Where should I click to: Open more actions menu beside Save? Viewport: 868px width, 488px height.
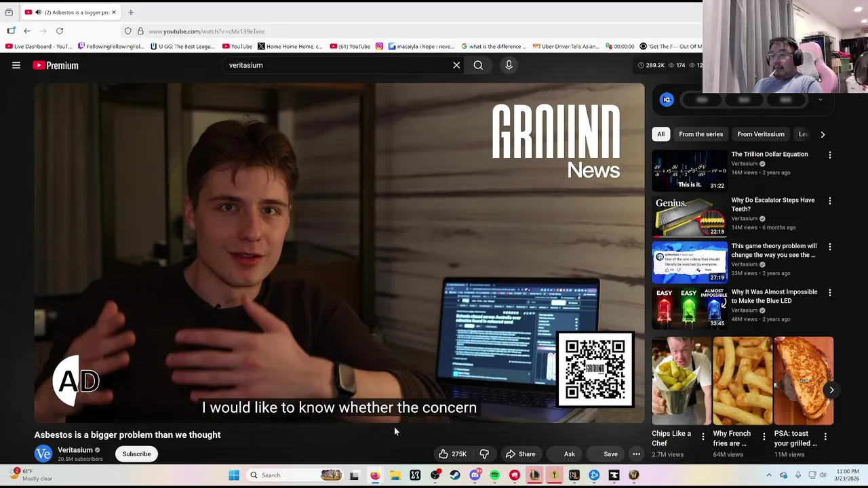coord(636,454)
